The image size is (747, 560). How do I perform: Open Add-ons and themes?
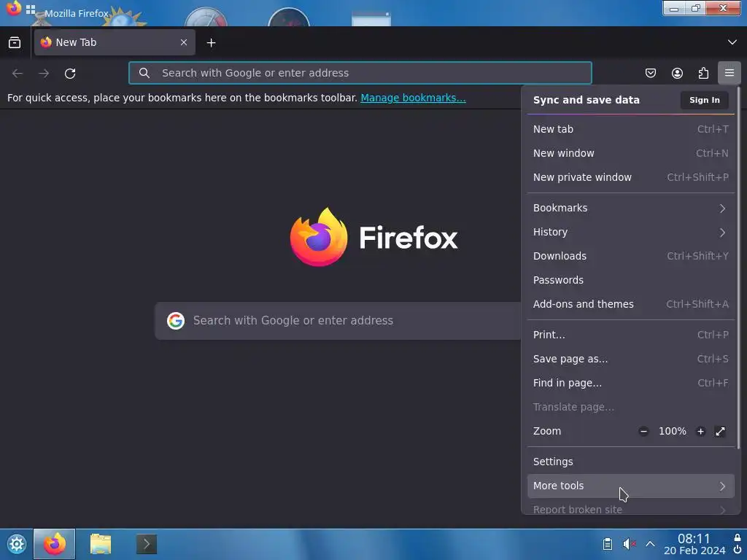point(631,304)
